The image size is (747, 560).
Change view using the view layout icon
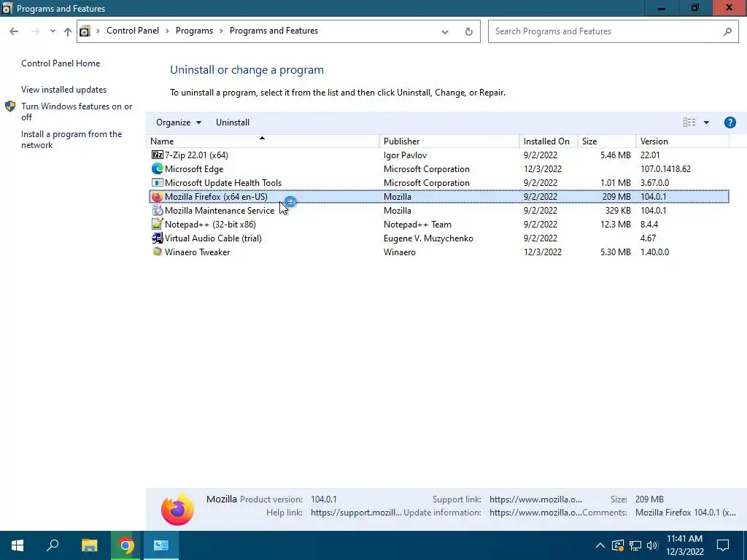coord(689,122)
